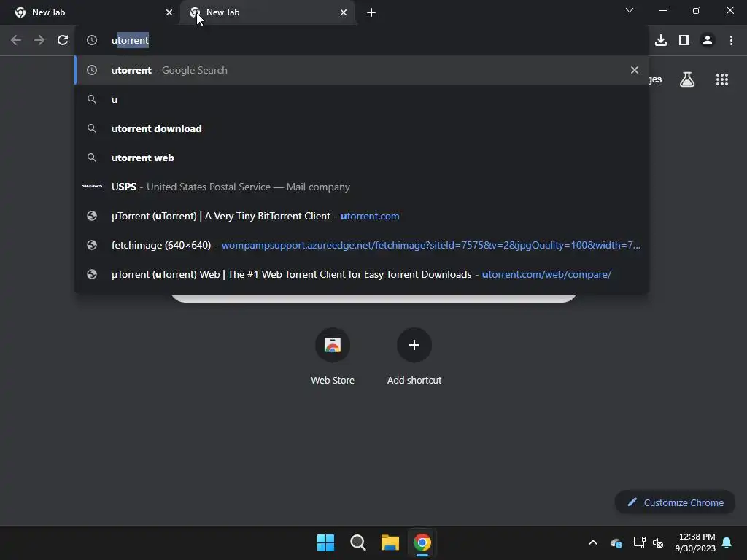Open the fetchimage (640×640) history suggestion
Screen dimensions: 747x560
(x=362, y=245)
